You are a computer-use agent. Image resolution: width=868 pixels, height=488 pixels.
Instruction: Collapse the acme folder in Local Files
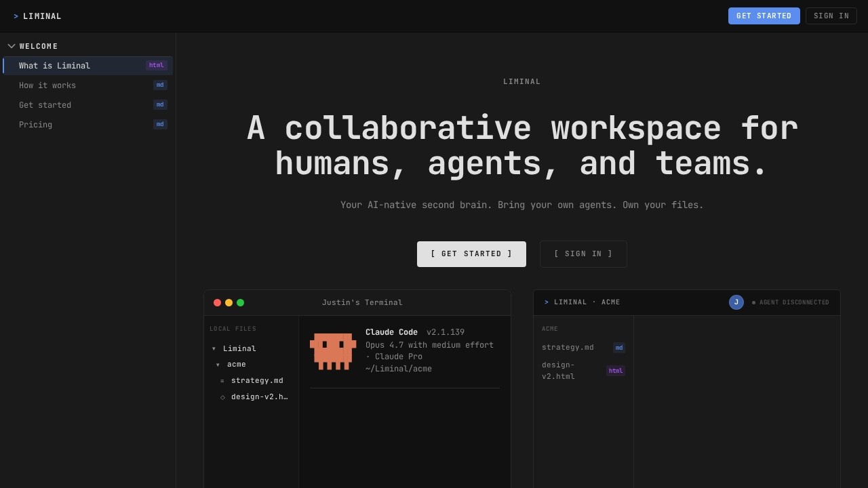click(218, 365)
